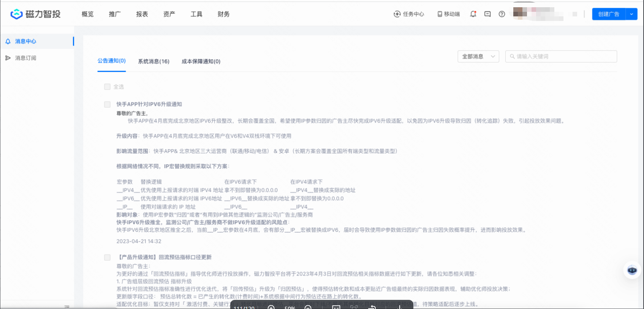The width and height of the screenshot is (644, 309).
Task: Click the bell icon beside 消息中心
Action: [8, 41]
